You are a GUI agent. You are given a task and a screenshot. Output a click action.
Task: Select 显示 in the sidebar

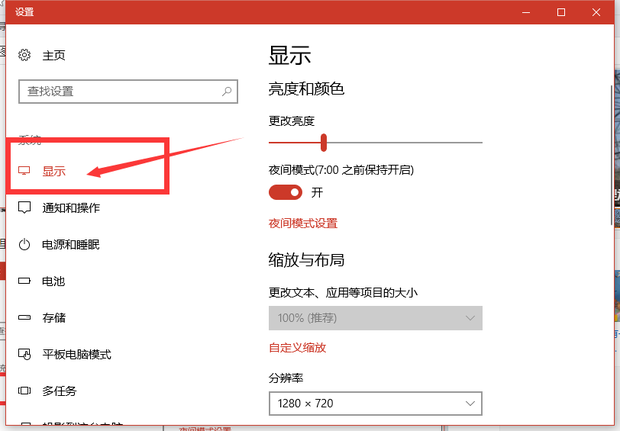click(54, 171)
